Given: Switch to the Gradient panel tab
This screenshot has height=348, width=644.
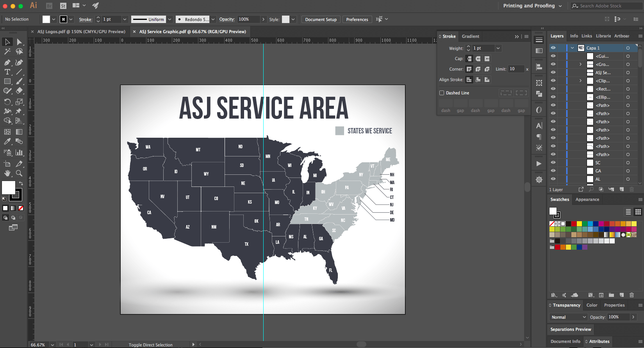Looking at the screenshot, I should 470,36.
